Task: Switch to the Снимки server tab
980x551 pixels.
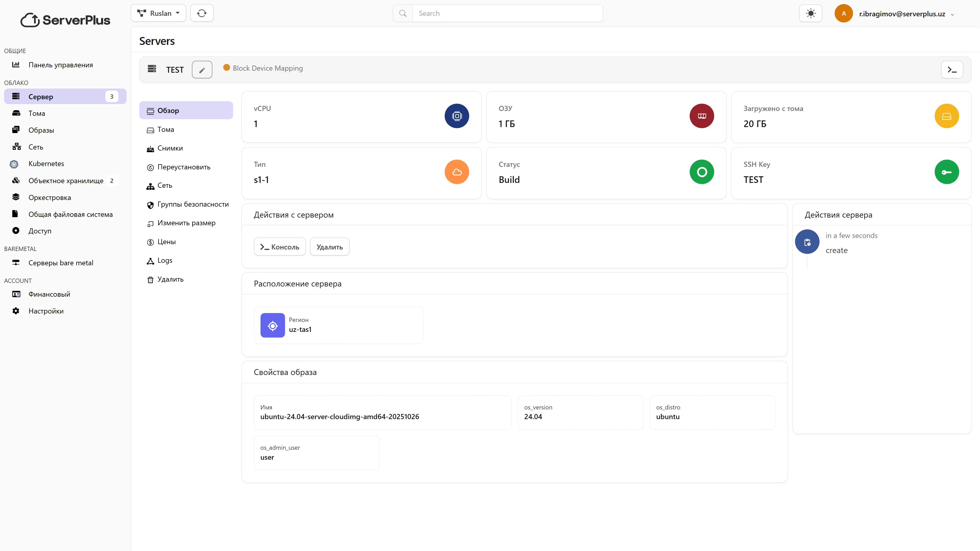Action: (x=170, y=148)
